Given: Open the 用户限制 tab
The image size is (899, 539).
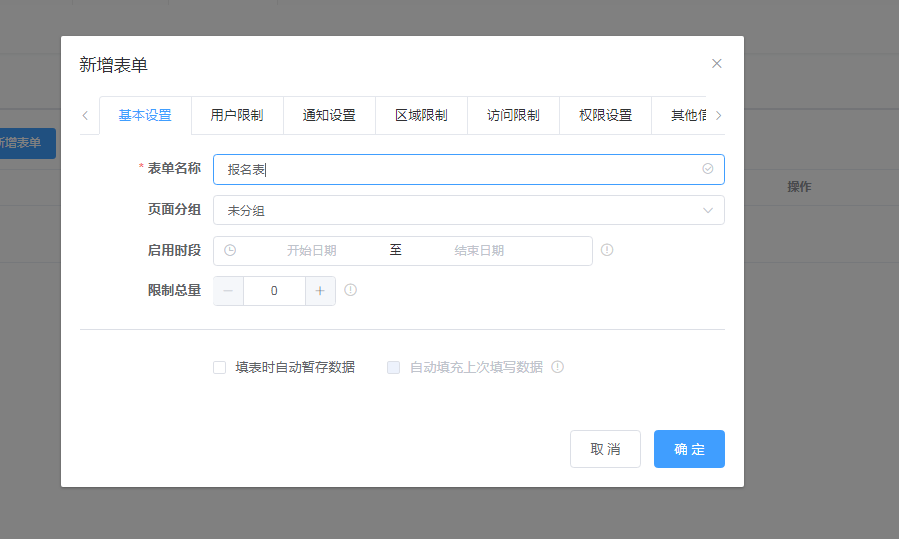Looking at the screenshot, I should (237, 115).
